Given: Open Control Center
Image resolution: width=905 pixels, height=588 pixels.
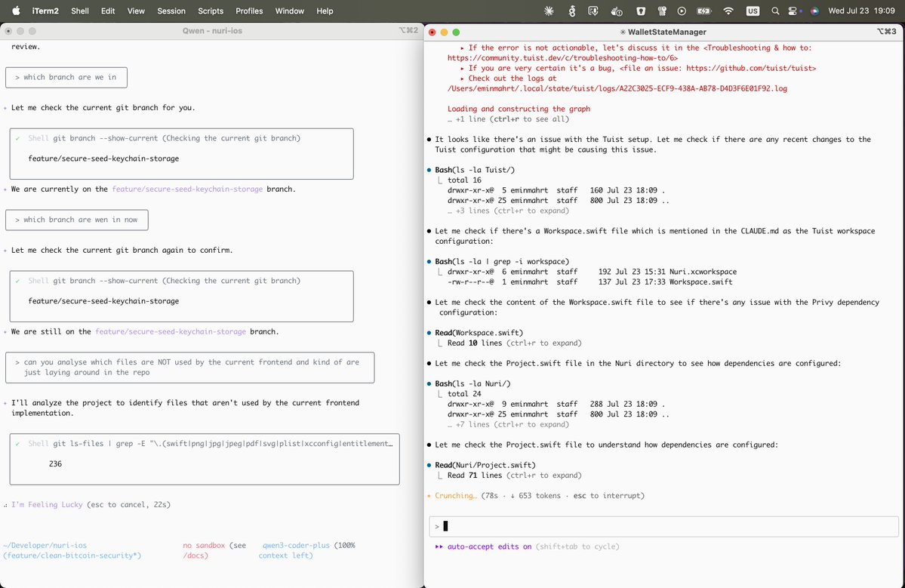Looking at the screenshot, I should coord(793,11).
